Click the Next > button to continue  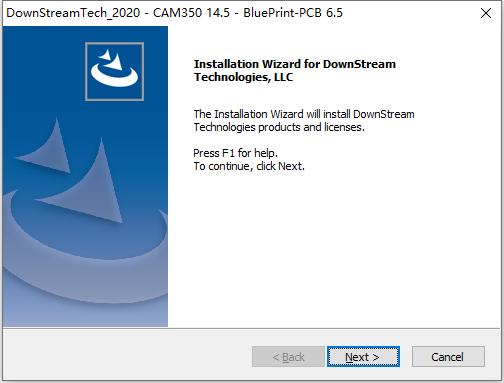363,357
